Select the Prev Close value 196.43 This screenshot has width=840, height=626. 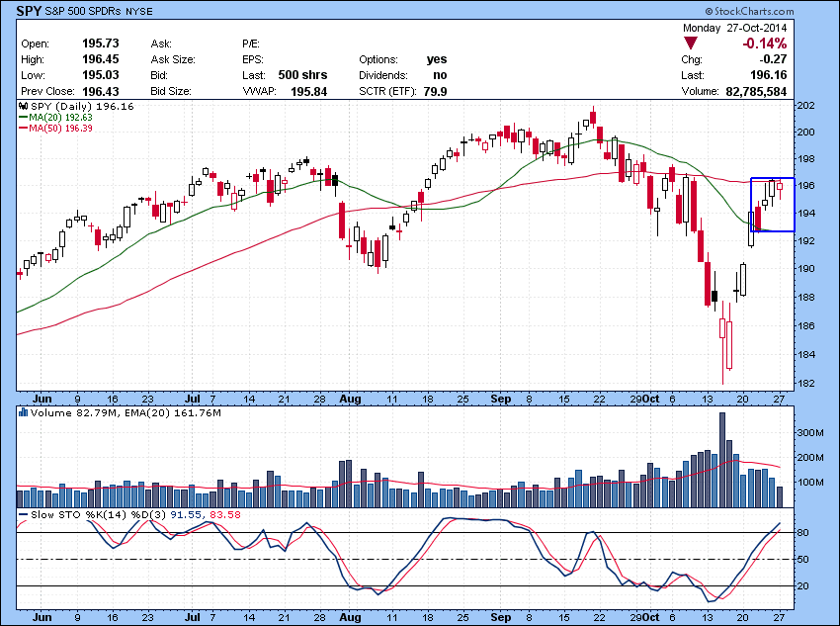coord(100,91)
